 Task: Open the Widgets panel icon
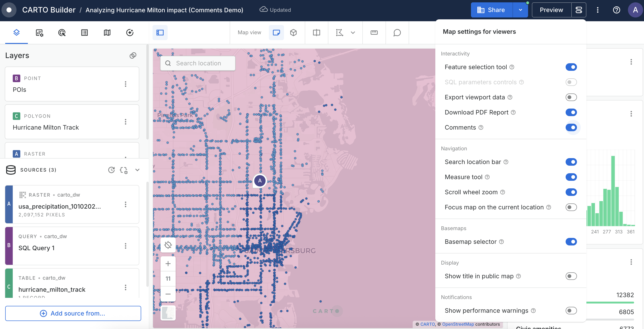point(39,33)
